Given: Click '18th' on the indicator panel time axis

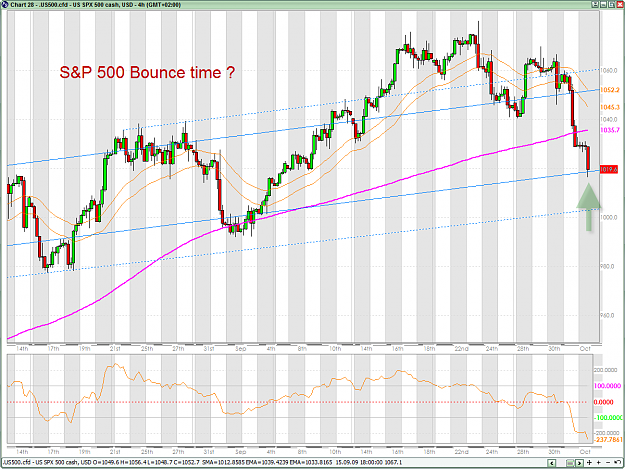Looking at the screenshot, I should pos(429,452).
